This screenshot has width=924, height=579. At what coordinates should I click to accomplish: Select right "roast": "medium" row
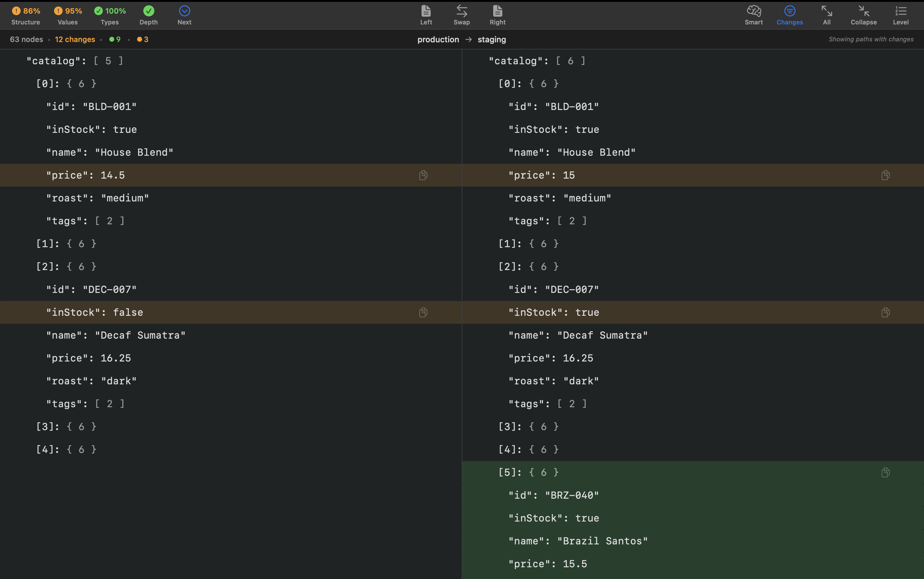point(693,198)
